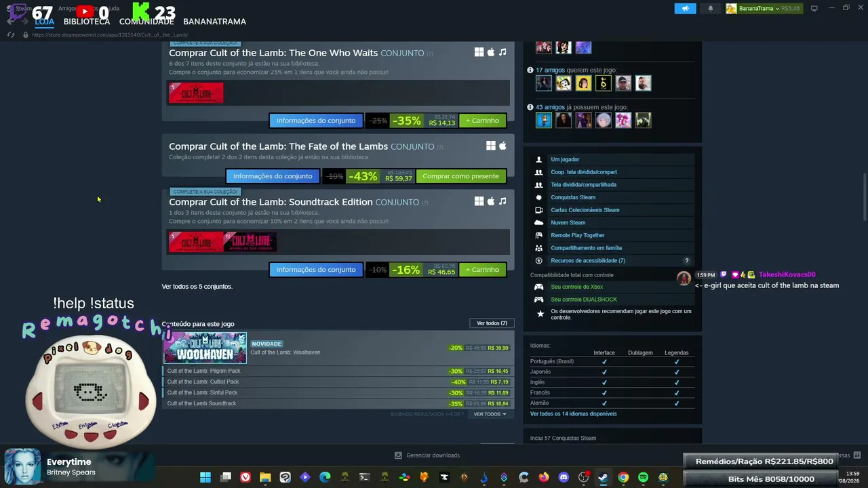The height and width of the screenshot is (488, 868).
Task: Click the Steam store URL address bar
Action: click(x=110, y=35)
